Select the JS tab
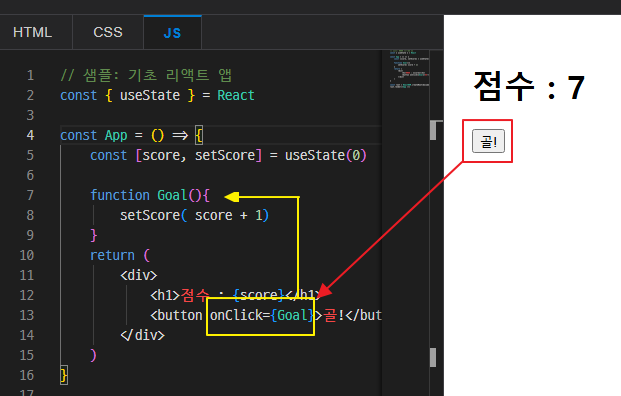This screenshot has width=621, height=396. point(172,32)
